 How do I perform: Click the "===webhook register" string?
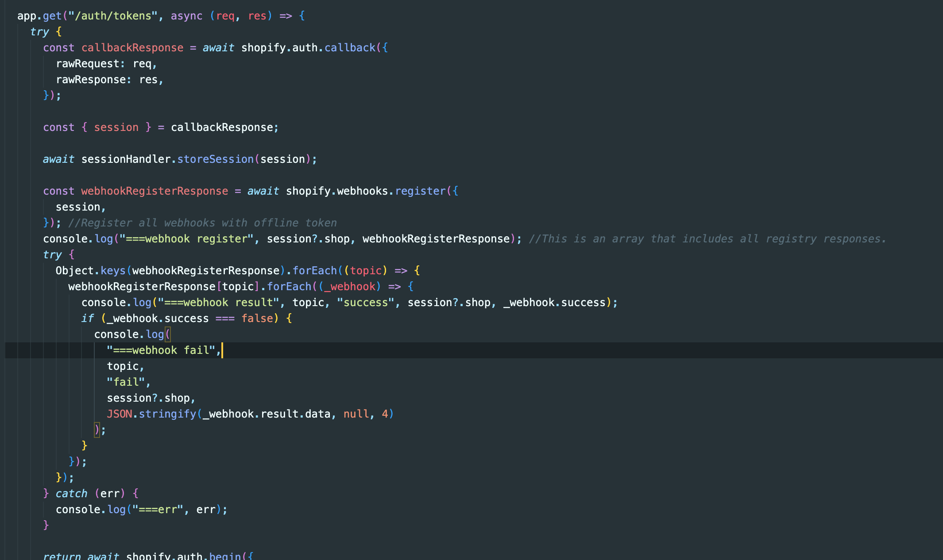coord(186,239)
